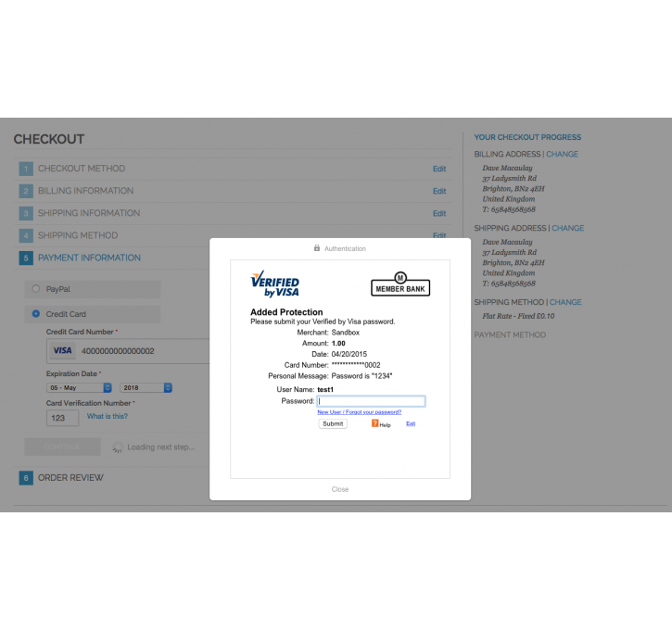Open the Shipping Method step
672x630 pixels.
78,235
